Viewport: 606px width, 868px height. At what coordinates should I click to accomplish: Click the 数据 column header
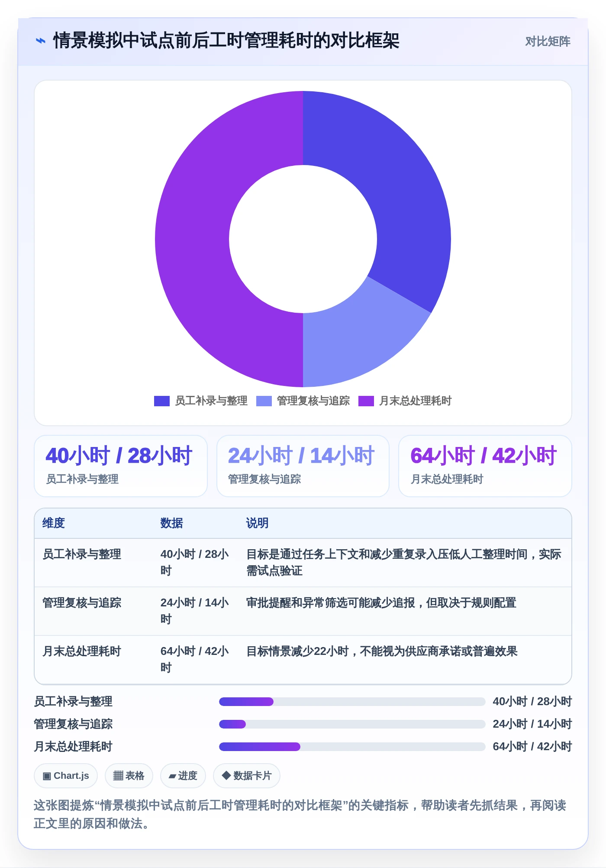pos(171,523)
